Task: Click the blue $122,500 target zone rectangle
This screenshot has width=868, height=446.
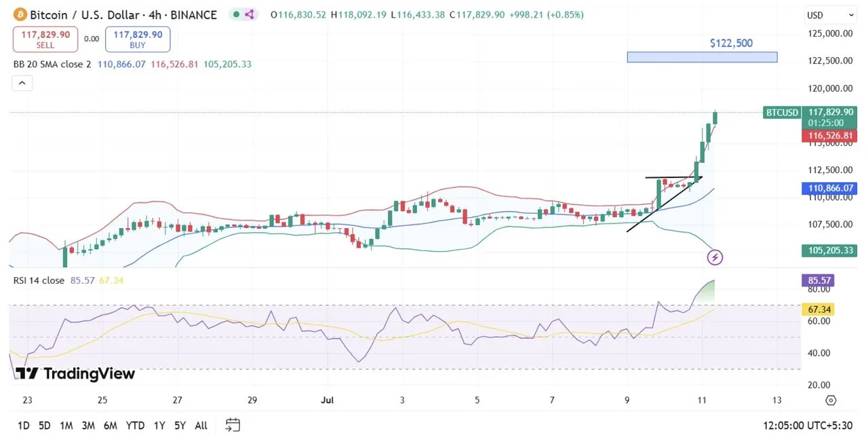Action: tap(702, 57)
